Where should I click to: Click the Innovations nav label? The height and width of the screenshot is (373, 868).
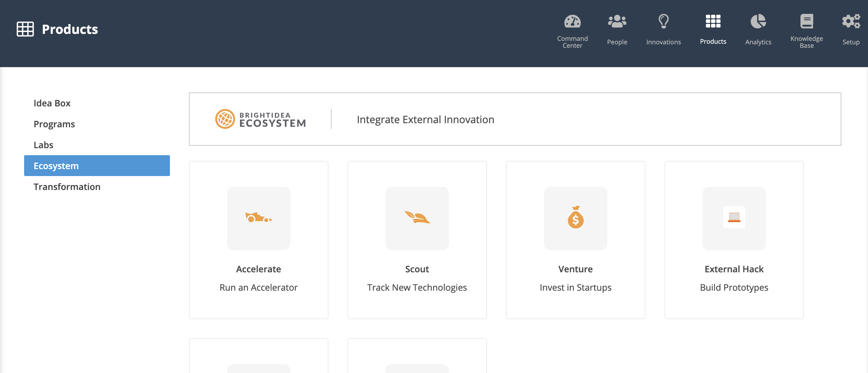point(663,42)
